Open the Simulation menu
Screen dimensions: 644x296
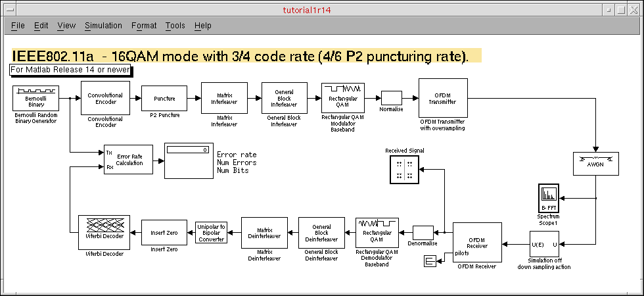pyautogui.click(x=104, y=26)
